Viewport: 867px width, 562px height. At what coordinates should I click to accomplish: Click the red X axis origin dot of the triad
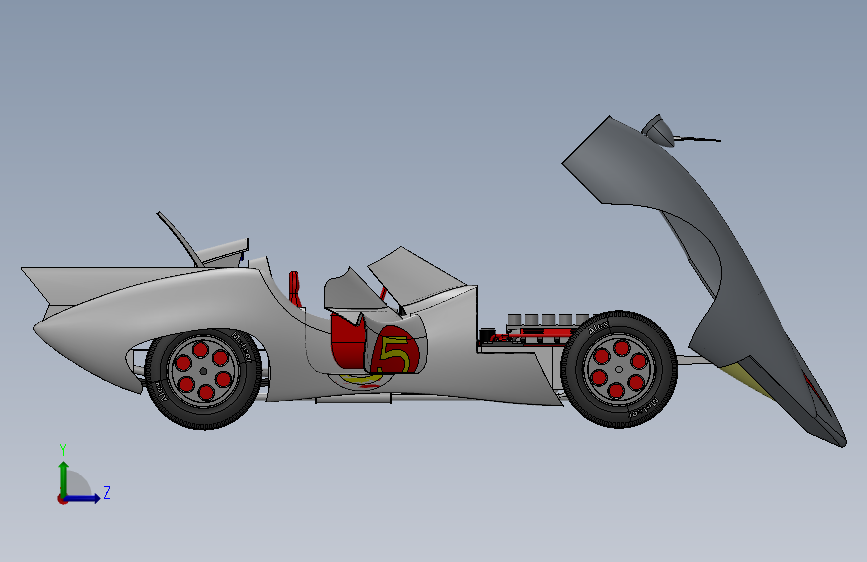coord(62,499)
